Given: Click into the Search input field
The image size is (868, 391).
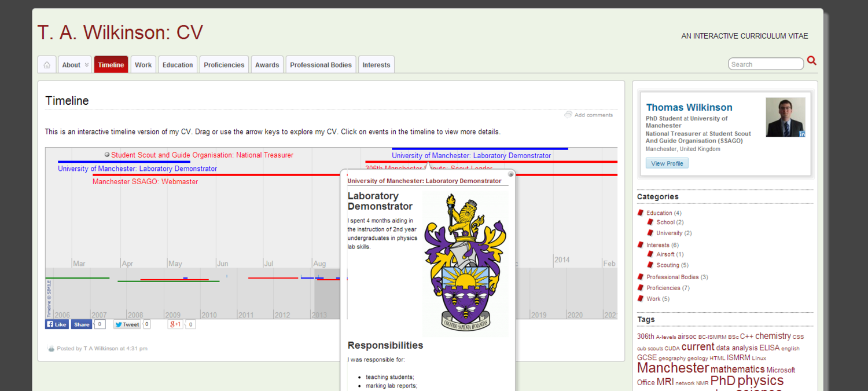Looking at the screenshot, I should click(x=766, y=64).
